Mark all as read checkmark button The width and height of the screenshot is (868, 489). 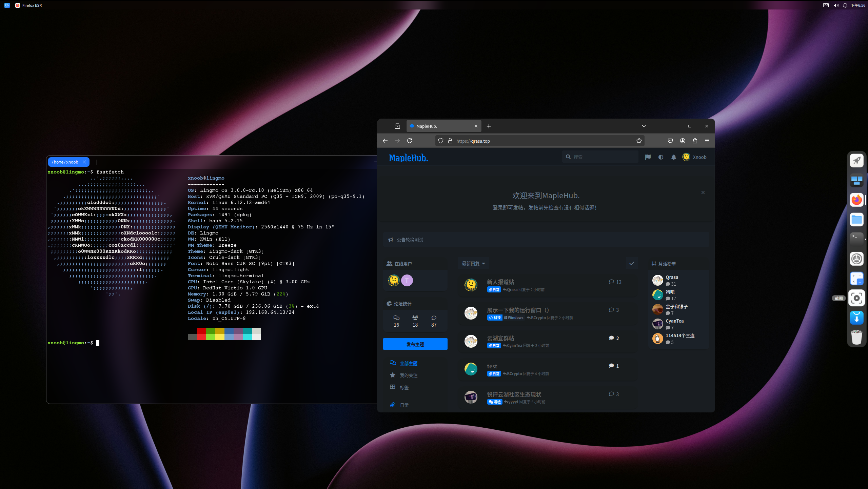tap(632, 263)
